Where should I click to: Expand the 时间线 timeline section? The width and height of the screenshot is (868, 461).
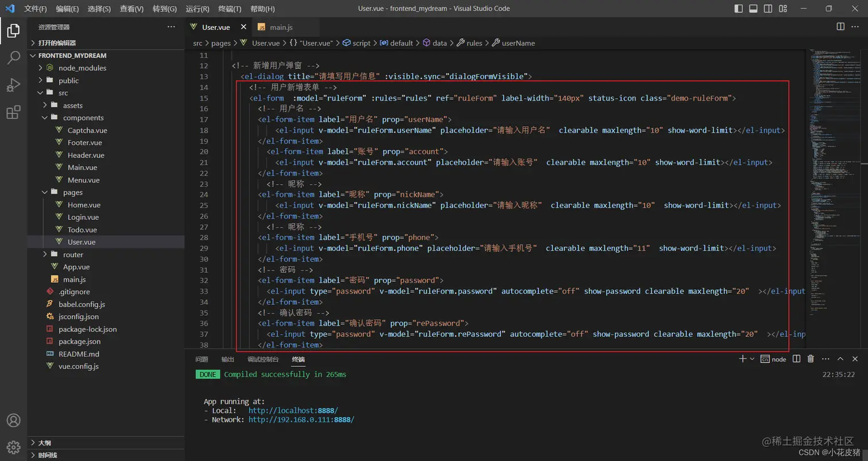[106, 455]
